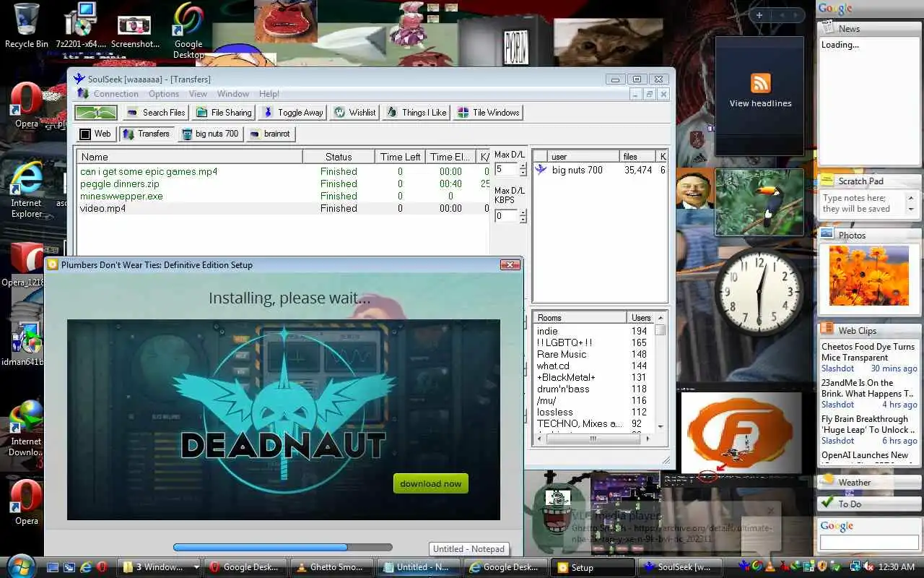Click the Google search box in sidebar
924x578 pixels.
[x=868, y=542]
